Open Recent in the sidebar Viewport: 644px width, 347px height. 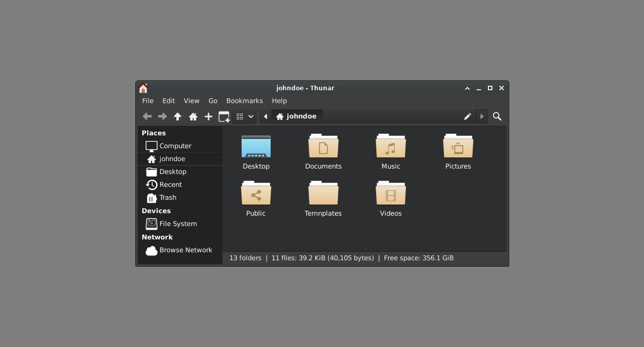pos(180,184)
